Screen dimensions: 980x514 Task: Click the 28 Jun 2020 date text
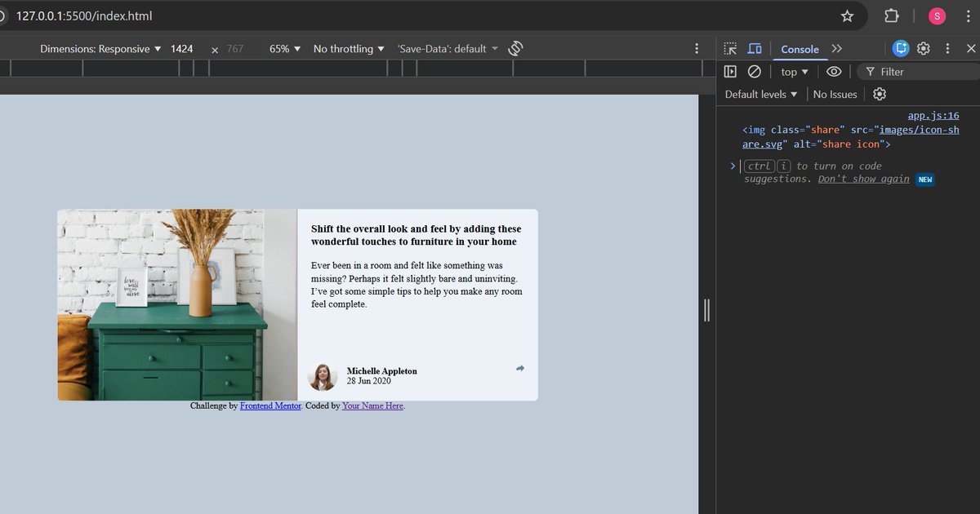(x=369, y=381)
